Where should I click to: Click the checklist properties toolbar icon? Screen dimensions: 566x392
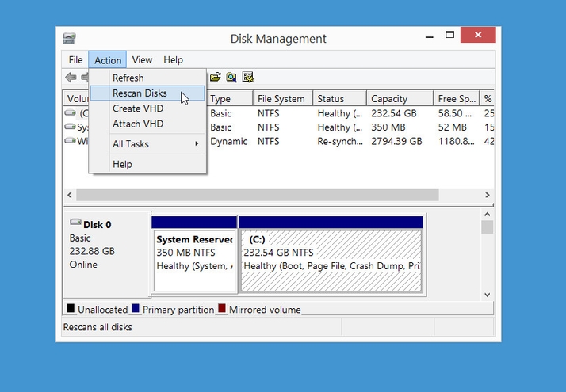point(248,78)
